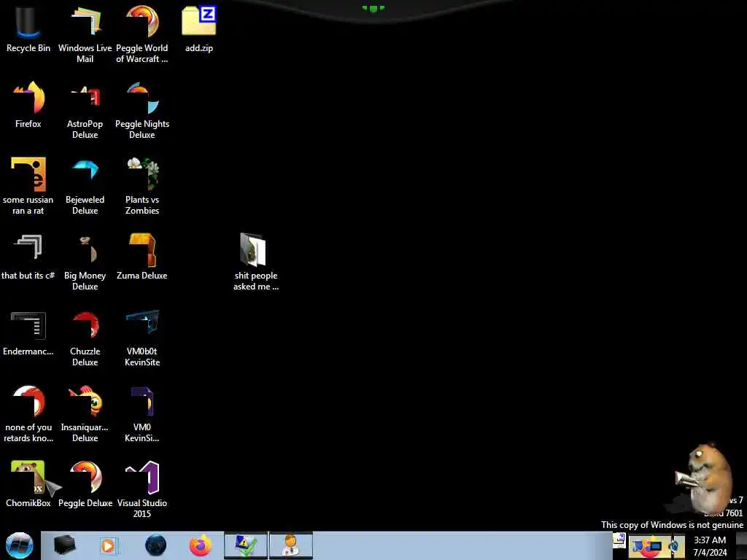
Task: Click the Show desktop strip beside clock
Action: [741, 545]
